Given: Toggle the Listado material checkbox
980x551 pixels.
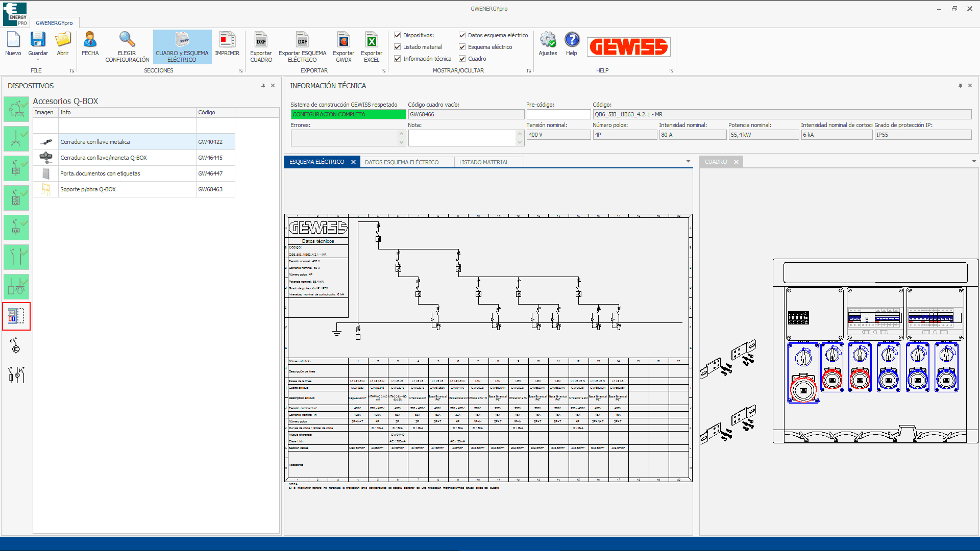Looking at the screenshot, I should [x=398, y=47].
